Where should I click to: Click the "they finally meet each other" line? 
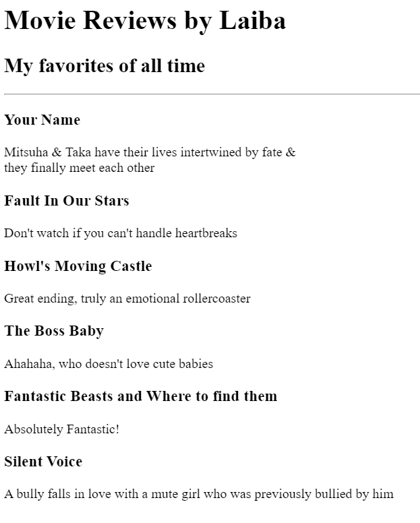tap(80, 168)
